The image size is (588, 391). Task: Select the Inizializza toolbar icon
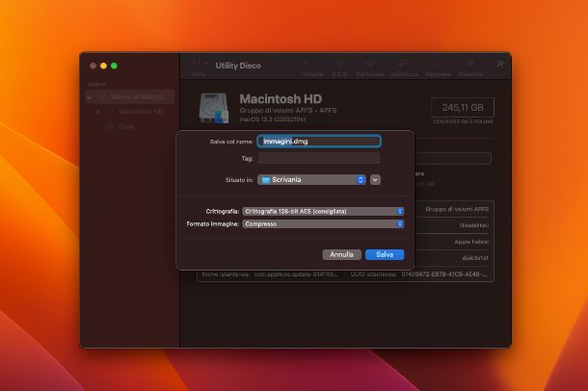pos(404,64)
